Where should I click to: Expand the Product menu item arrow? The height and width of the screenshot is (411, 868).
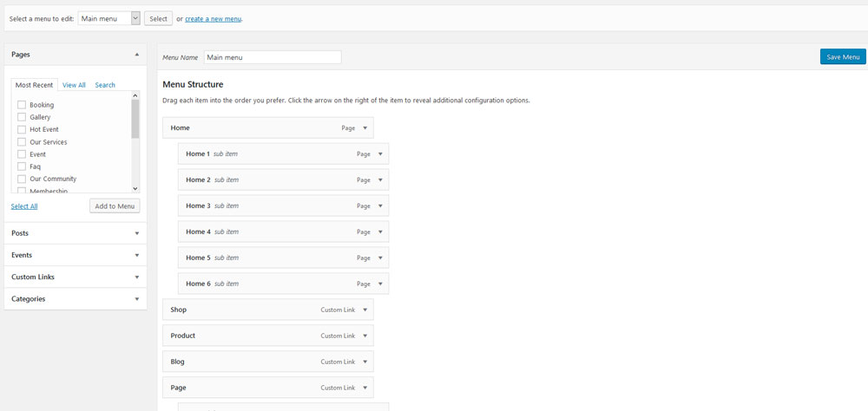pos(365,336)
